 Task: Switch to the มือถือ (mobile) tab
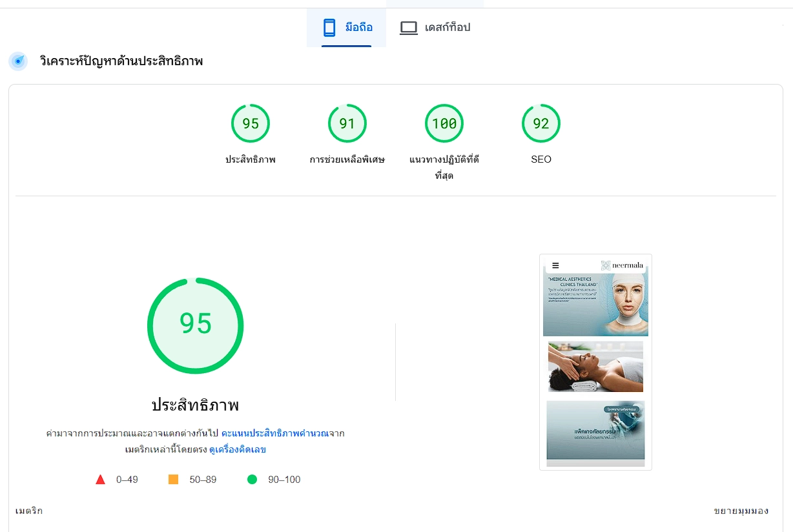[x=347, y=28]
